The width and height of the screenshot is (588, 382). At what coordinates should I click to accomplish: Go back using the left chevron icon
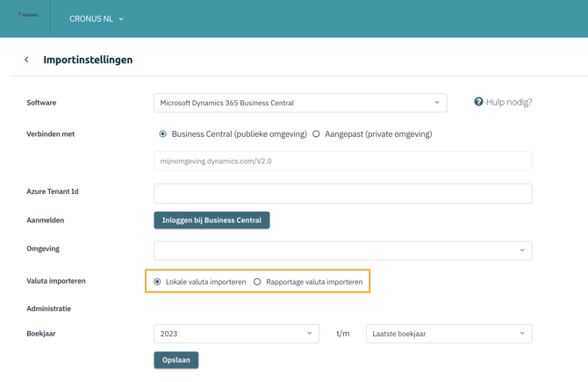26,60
